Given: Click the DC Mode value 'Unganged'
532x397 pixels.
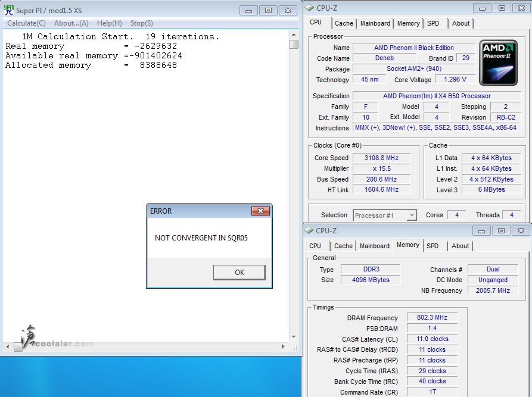Looking at the screenshot, I should point(493,280).
